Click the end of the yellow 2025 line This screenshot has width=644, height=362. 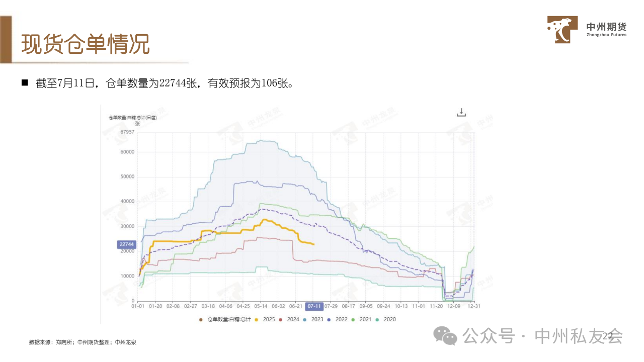314,244
